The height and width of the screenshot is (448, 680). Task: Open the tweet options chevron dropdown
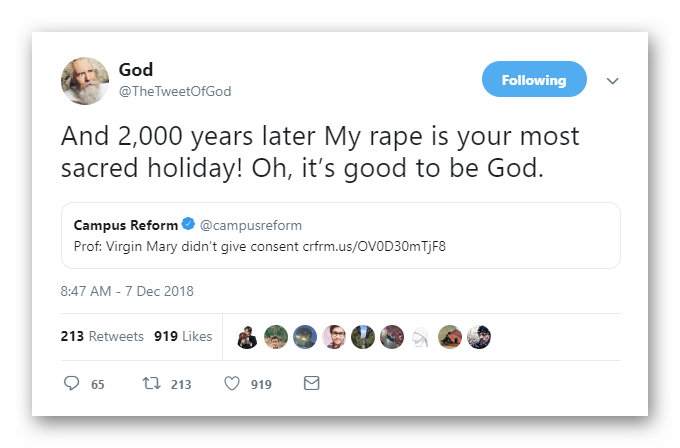click(x=612, y=80)
